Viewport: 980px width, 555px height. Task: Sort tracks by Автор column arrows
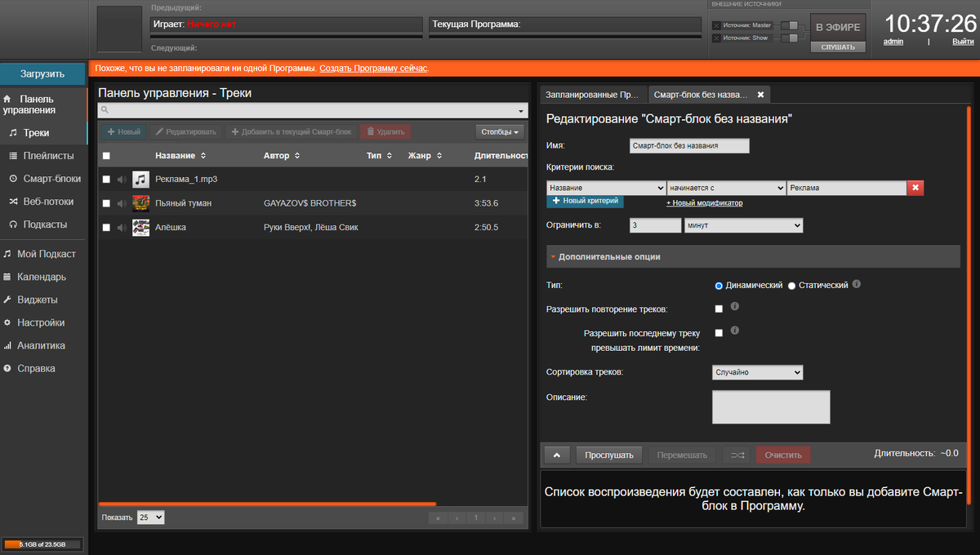coord(297,156)
